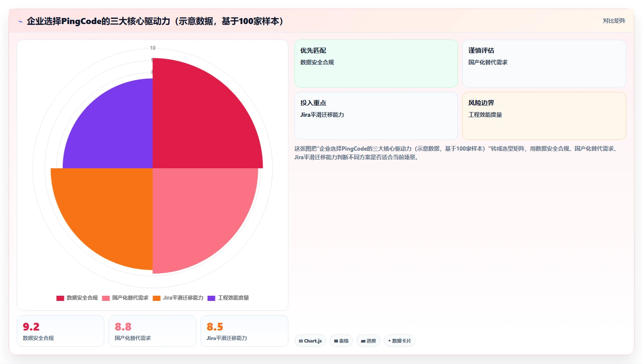643x364 pixels.
Task: Toggle the 数据安全合规 legend color box
Action: click(60, 298)
